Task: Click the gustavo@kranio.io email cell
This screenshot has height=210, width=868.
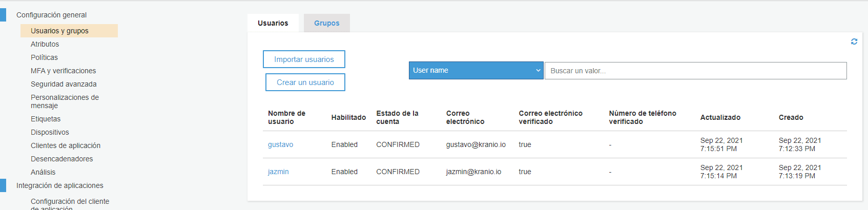Action: click(x=476, y=145)
